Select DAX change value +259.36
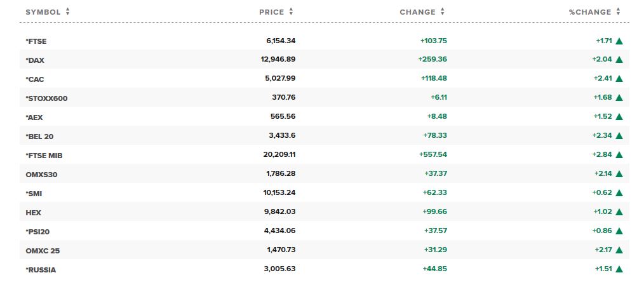This screenshot has height=301, width=644. click(x=433, y=59)
